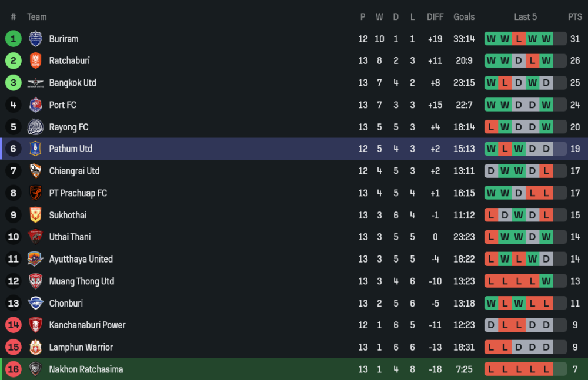This screenshot has width=588, height=380.
Task: Click the Bangkok Utd crest icon
Action: coord(36,83)
